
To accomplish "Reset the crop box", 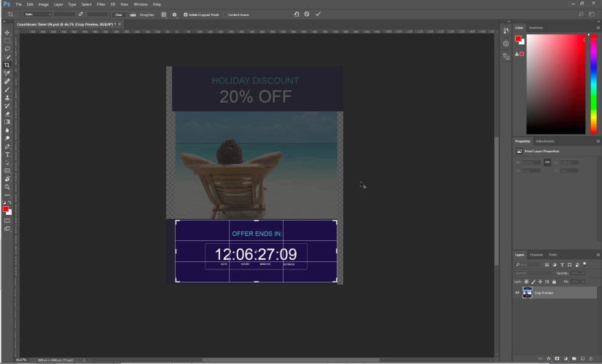I will (x=297, y=14).
